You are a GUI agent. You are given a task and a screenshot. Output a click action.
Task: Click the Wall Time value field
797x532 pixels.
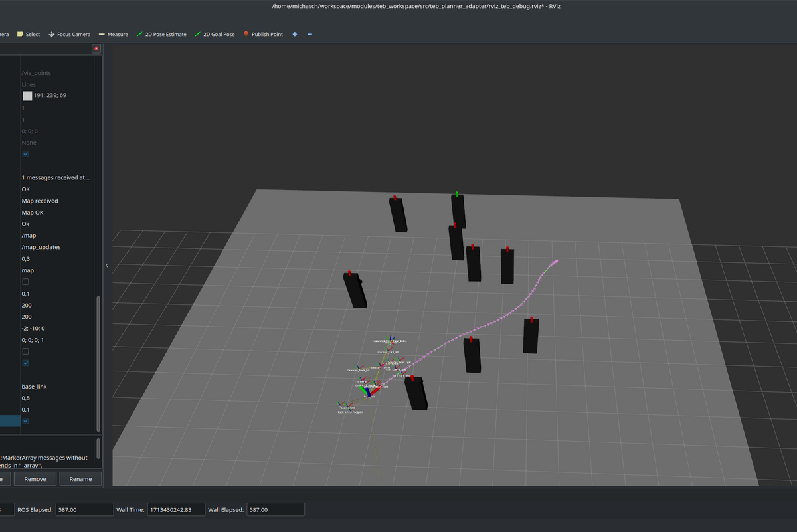[175, 509]
